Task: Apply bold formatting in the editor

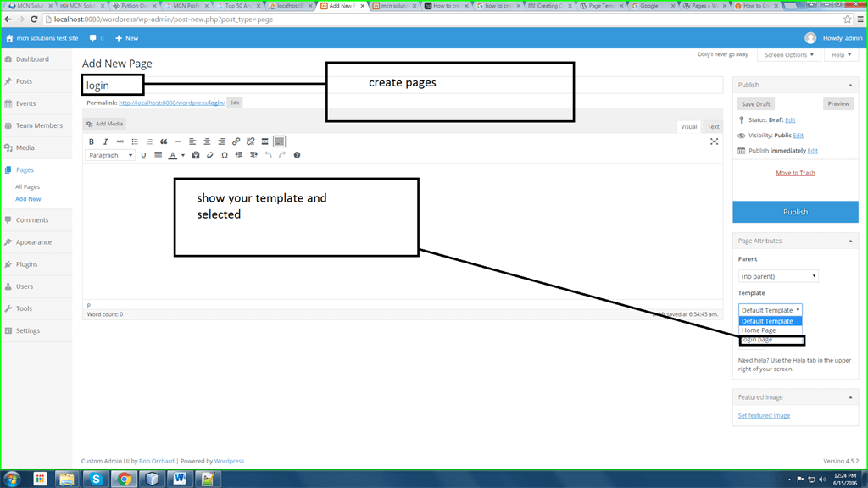Action: tap(92, 141)
